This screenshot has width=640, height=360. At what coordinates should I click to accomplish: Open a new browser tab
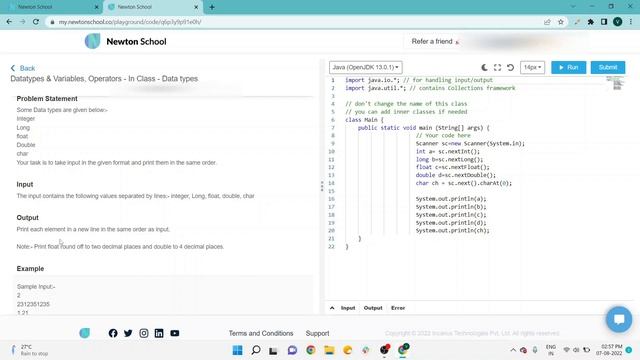click(x=212, y=7)
